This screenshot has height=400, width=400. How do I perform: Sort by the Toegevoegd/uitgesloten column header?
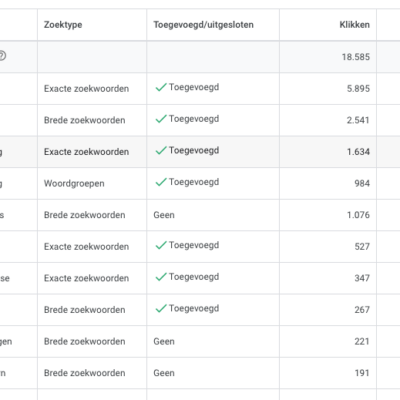pos(203,25)
